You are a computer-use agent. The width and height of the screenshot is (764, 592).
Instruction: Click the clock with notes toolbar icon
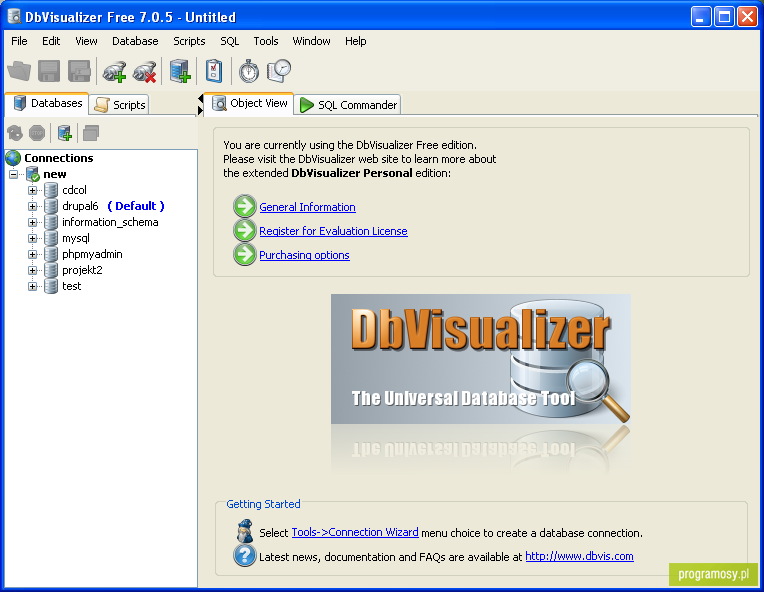279,71
